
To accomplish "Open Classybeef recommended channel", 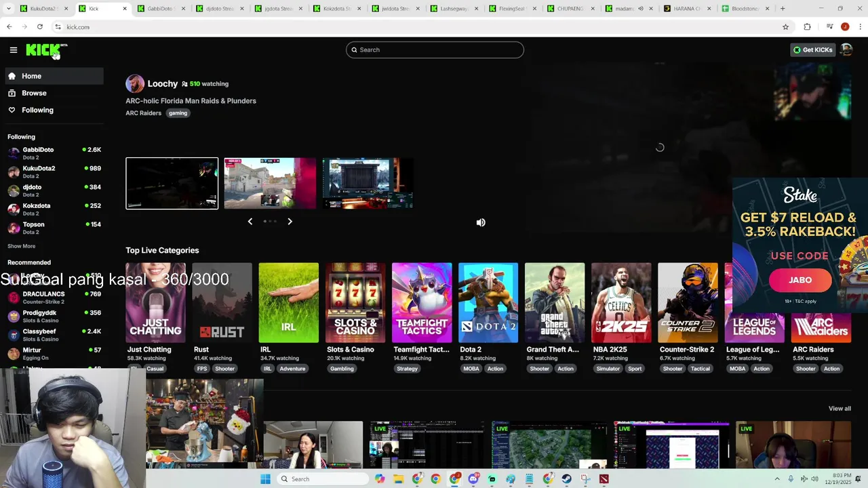I will (54, 335).
